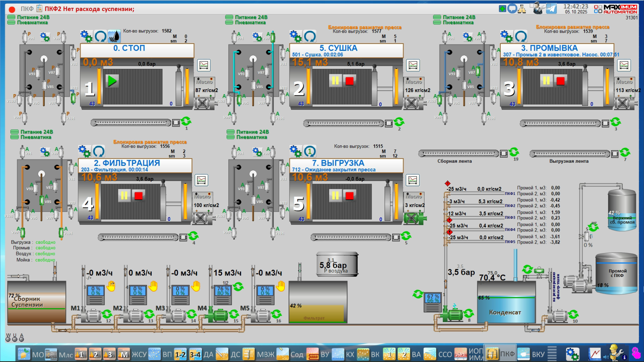Open the blue chat bubble messages icon
Screen dimensions: 644x362
click(x=512, y=9)
